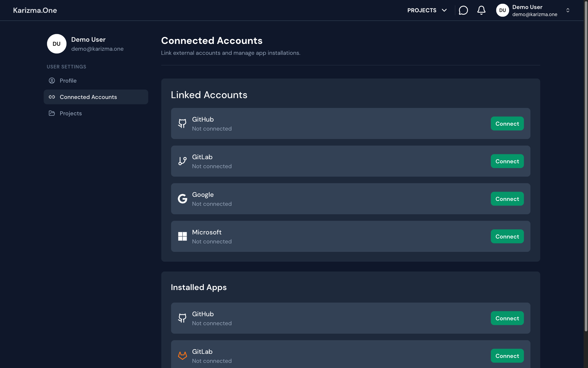Image resolution: width=588 pixels, height=368 pixels.
Task: Connect the GitLab installed app
Action: click(x=507, y=356)
